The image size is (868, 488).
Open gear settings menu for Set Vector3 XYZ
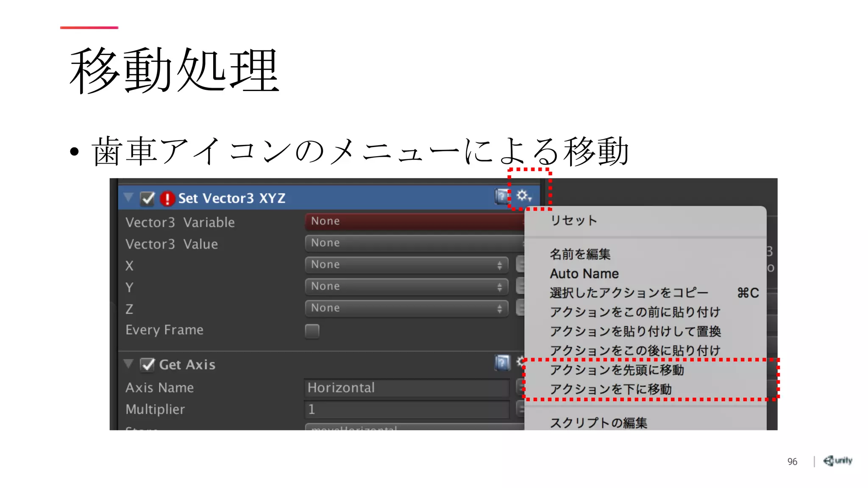(523, 196)
